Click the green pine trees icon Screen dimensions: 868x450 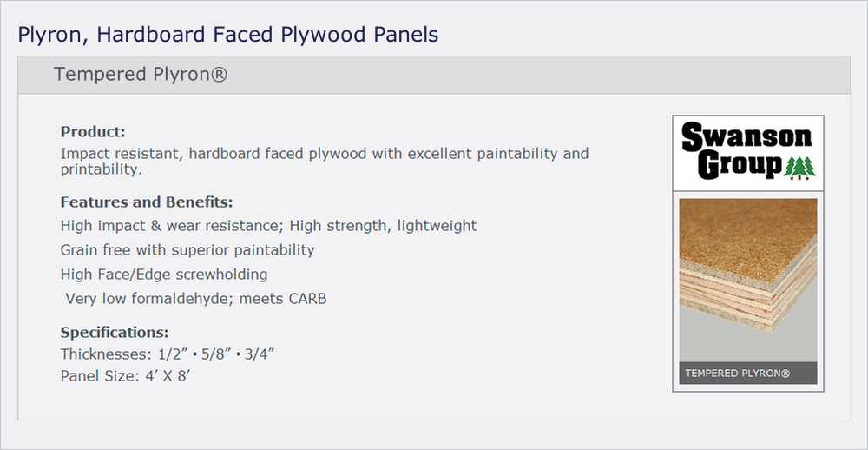click(x=800, y=168)
